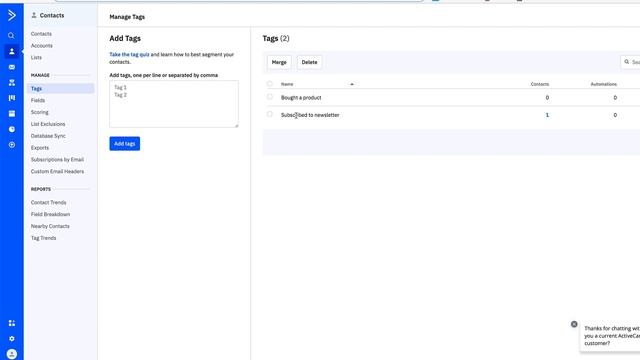Click the Merge button
Viewport: 640px width, 360px height.
279,62
